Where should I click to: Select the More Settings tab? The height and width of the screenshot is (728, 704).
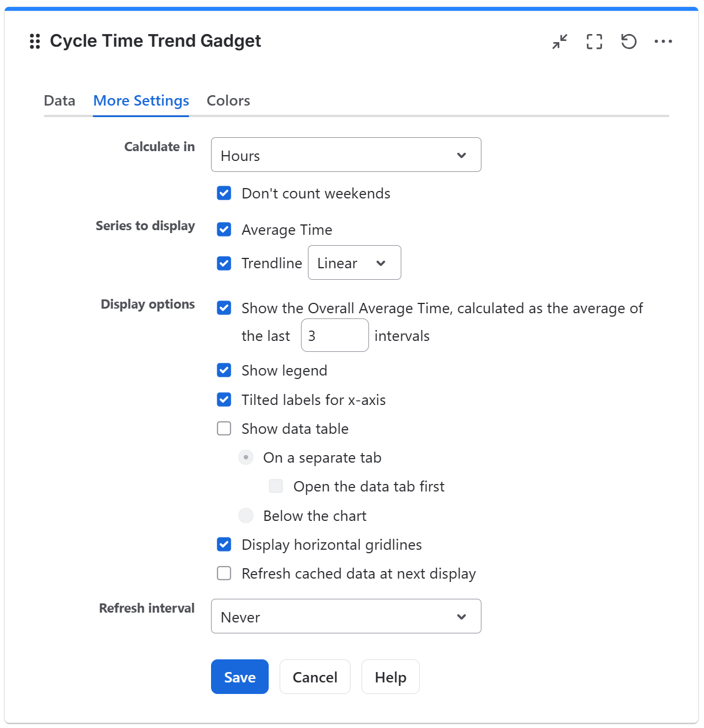point(141,100)
